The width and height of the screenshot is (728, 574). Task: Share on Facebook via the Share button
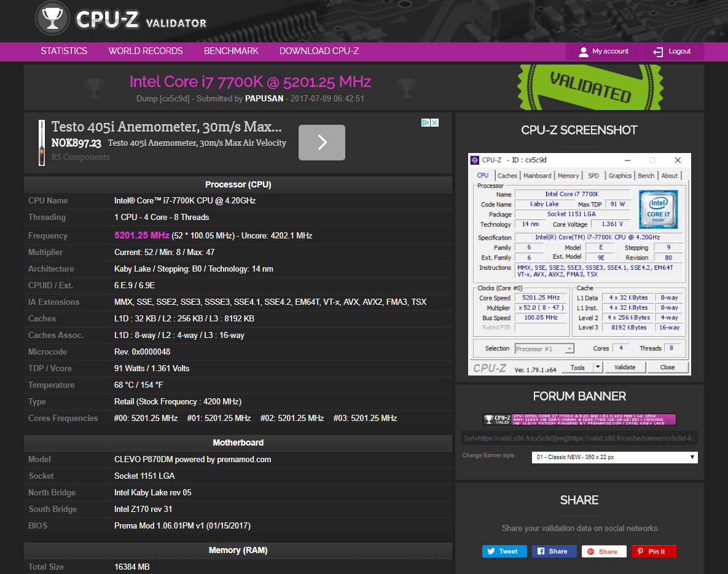coord(554,551)
